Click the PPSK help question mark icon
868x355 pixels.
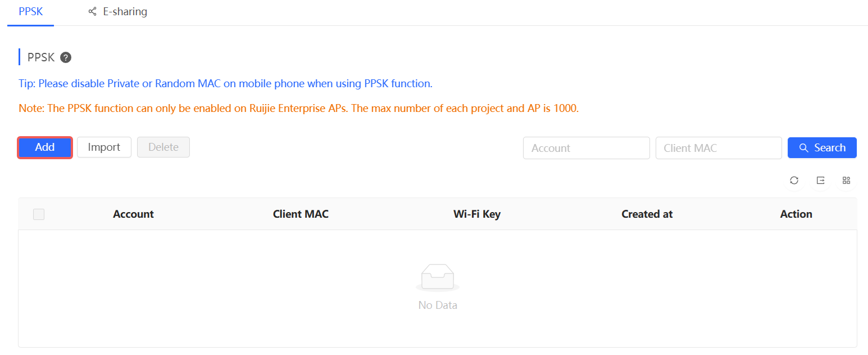coord(66,57)
